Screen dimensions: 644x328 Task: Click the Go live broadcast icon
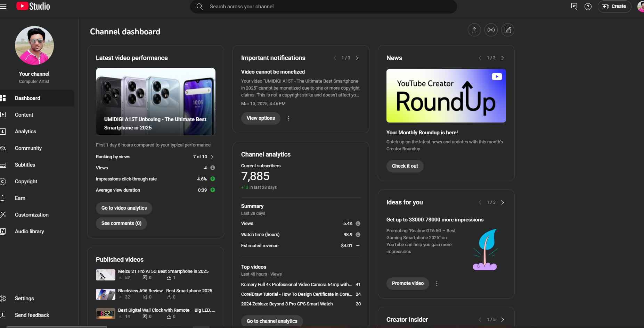[x=491, y=30]
